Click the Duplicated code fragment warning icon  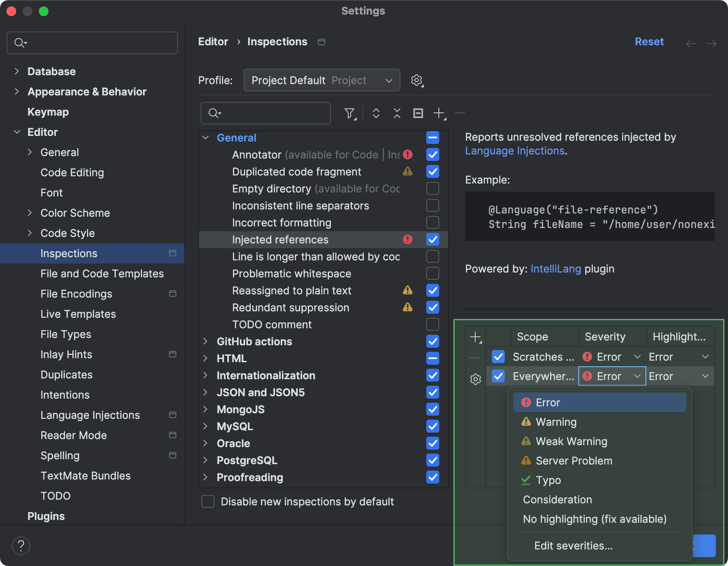pyautogui.click(x=408, y=171)
